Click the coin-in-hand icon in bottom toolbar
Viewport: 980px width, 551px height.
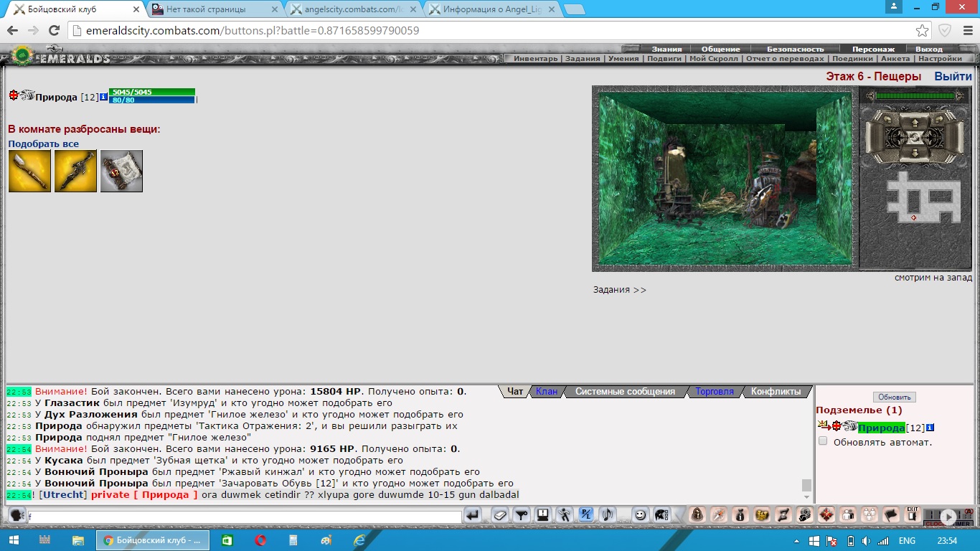[x=805, y=514]
